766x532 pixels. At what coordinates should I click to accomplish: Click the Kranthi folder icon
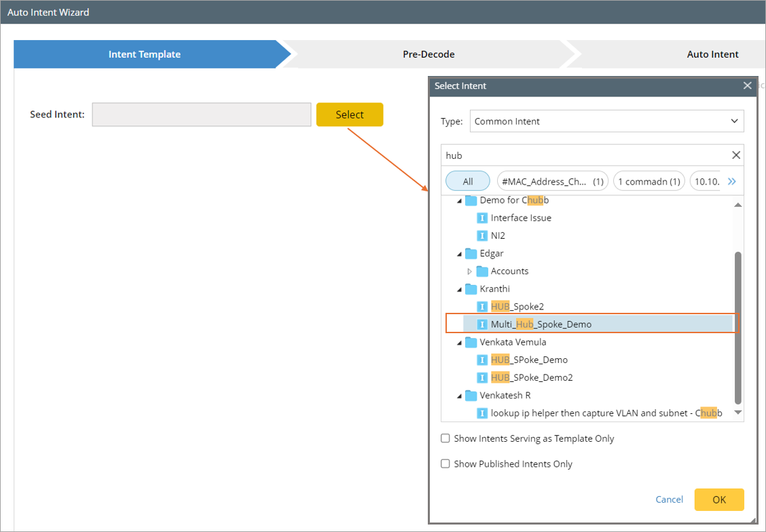(471, 288)
